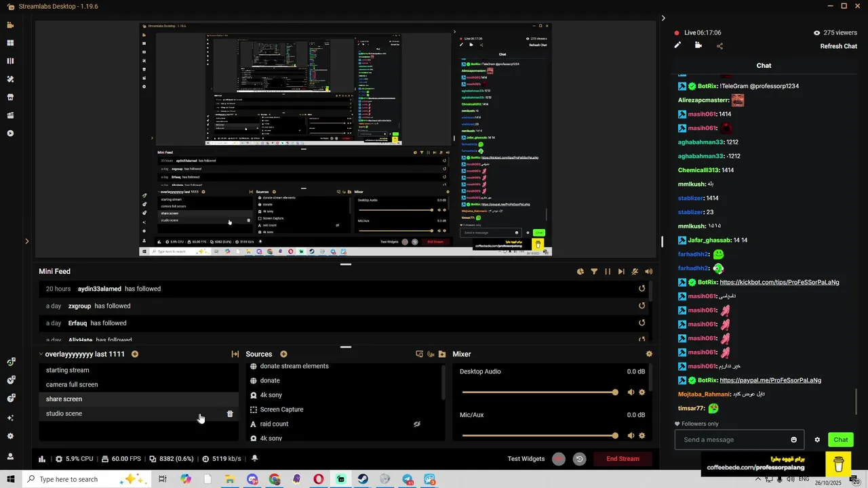The height and width of the screenshot is (488, 868).
Task: Open the kickbot.com tips link in chat
Action: tap(779, 282)
